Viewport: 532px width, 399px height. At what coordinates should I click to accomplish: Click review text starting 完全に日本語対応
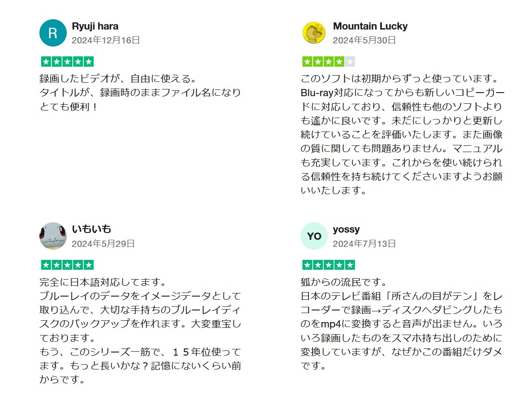coord(140,331)
